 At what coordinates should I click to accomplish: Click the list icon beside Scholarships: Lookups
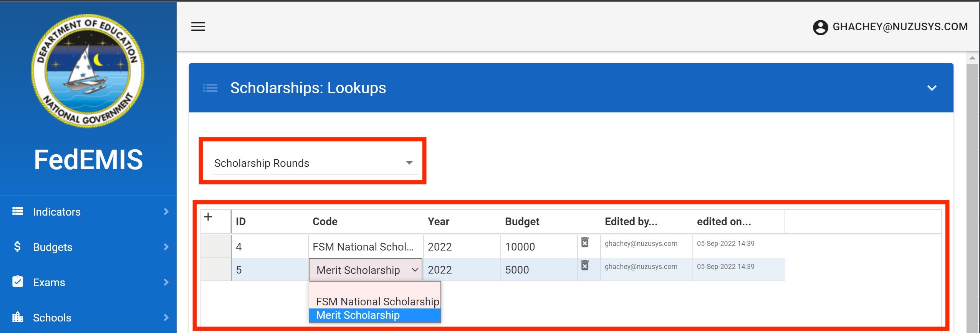point(210,88)
